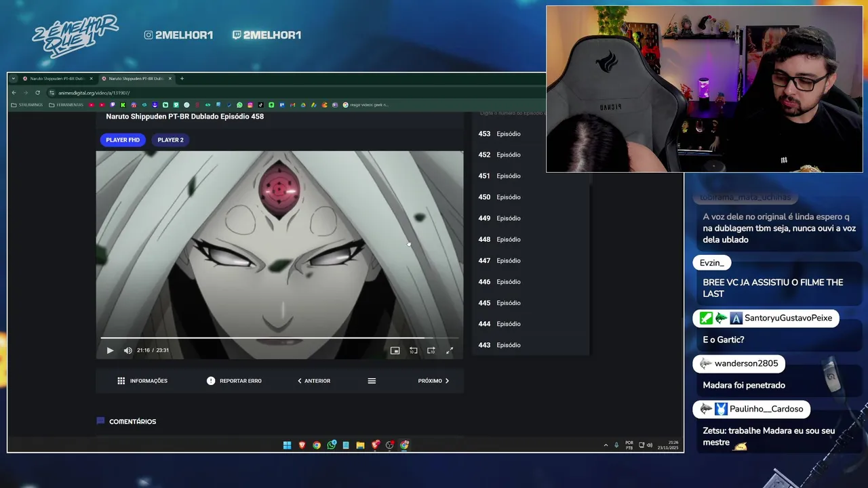Open the STREAMINGS bookmarks folder
The image size is (868, 488).
(x=26, y=105)
